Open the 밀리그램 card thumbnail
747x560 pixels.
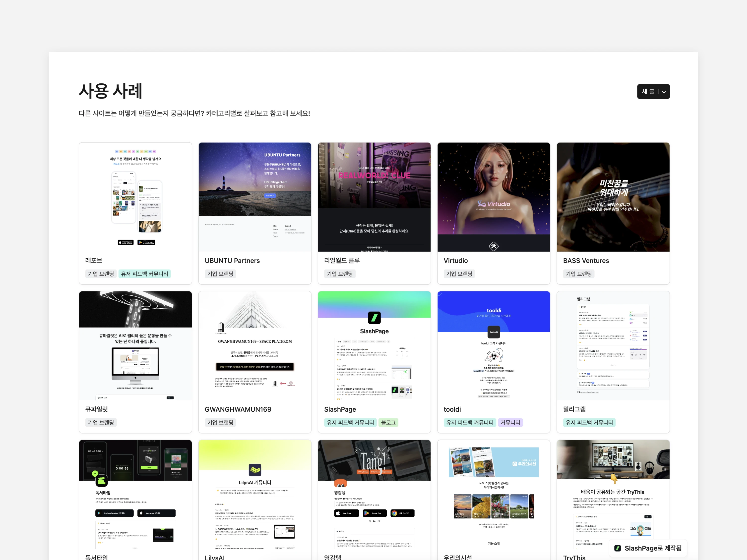[613, 346]
